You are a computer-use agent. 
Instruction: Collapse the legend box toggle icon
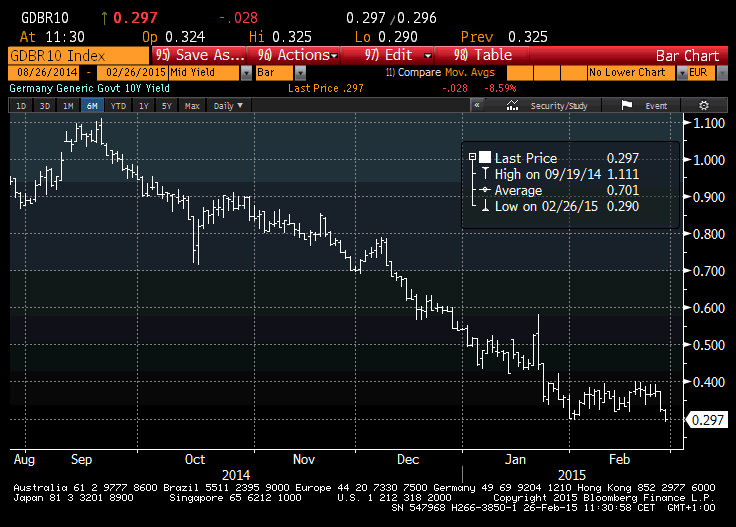point(472,157)
